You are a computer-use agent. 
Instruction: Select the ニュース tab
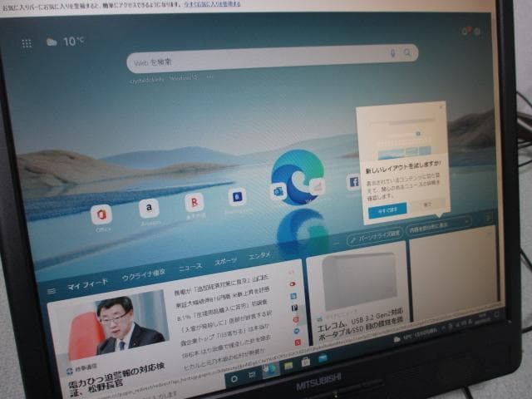pos(190,267)
